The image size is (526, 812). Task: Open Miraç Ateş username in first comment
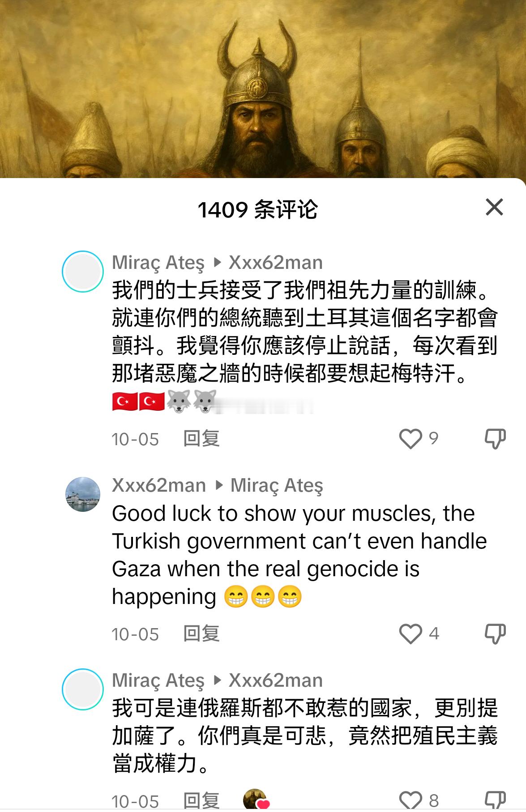pyautogui.click(x=158, y=263)
